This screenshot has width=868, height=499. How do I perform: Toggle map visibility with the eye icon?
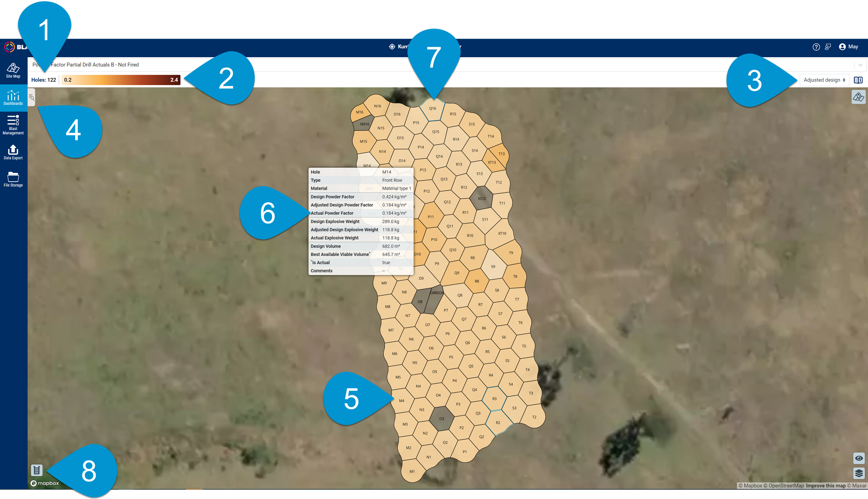(859, 458)
